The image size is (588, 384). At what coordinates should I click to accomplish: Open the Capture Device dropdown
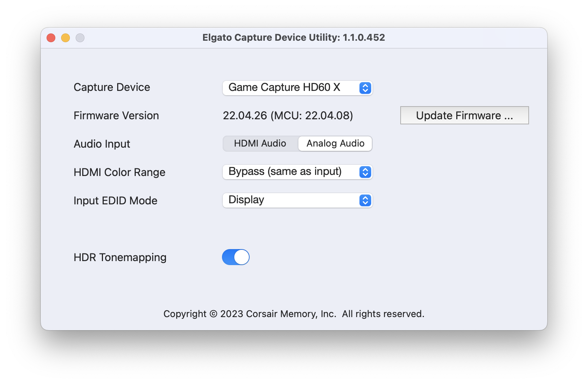[x=297, y=88]
